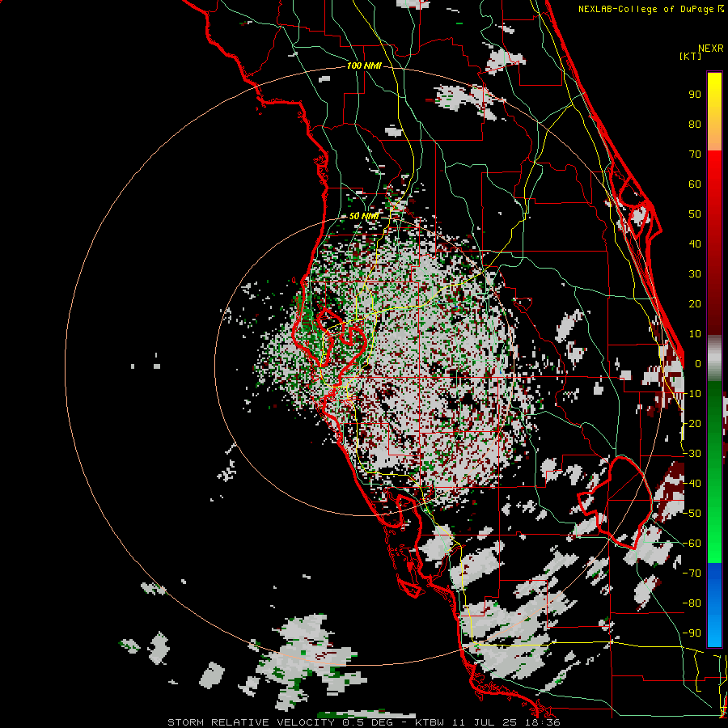Click the -70 value on the velocity scale
Image resolution: width=728 pixels, height=728 pixels.
(692, 574)
